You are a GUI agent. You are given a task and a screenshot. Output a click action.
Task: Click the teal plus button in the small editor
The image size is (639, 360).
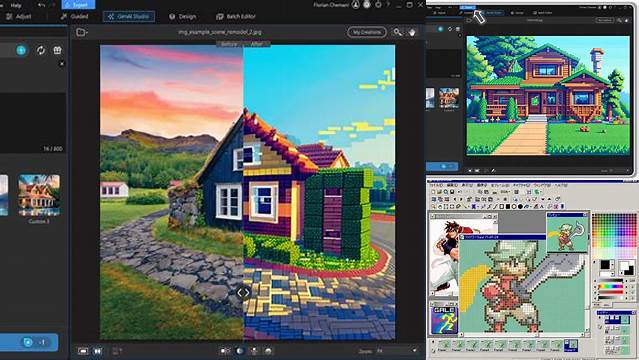(440, 29)
